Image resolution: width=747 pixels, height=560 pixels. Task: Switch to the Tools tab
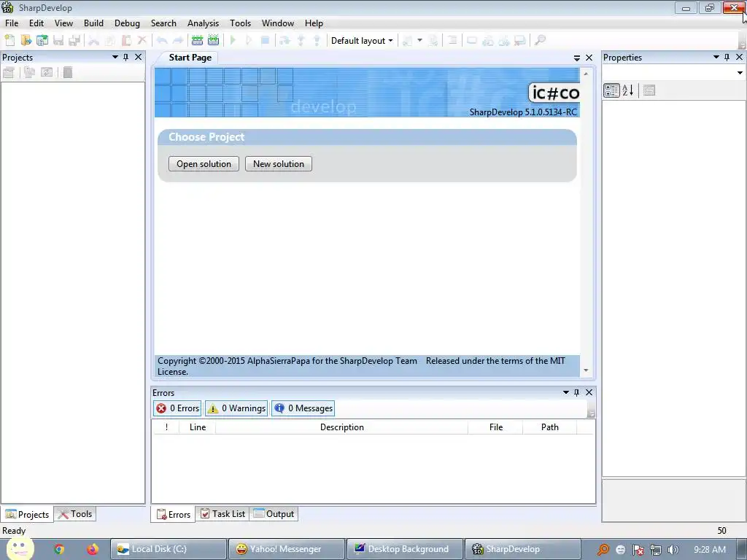(75, 514)
